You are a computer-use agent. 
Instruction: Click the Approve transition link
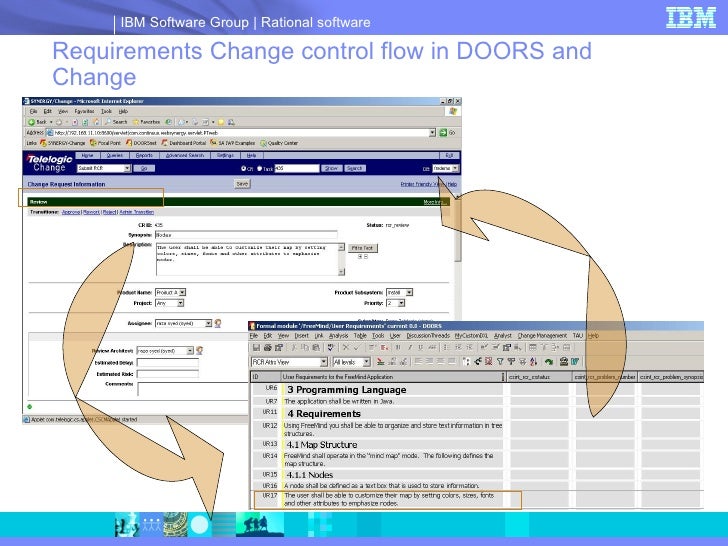point(71,212)
